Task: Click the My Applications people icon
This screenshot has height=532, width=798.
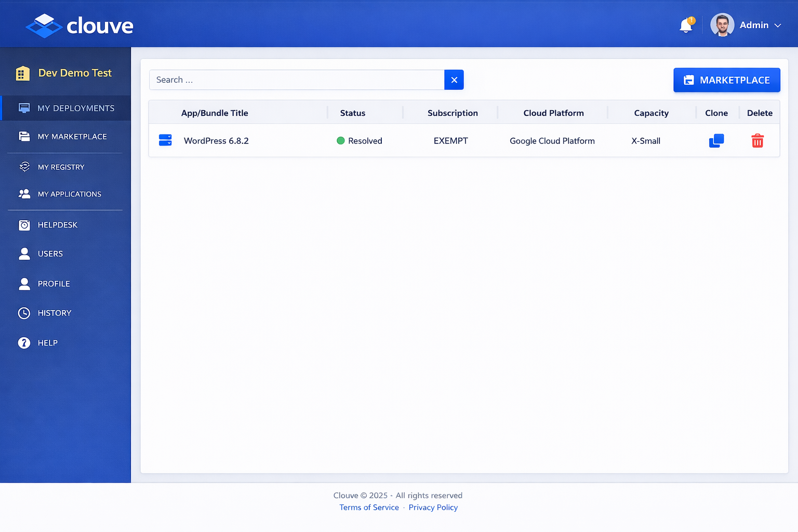Action: 24,194
